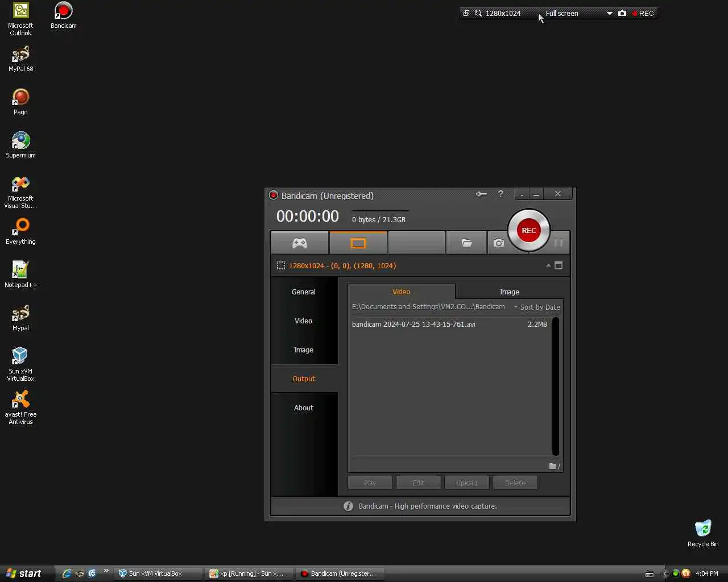728x582 pixels.
Task: Click the file list scrollbar
Action: point(556,386)
